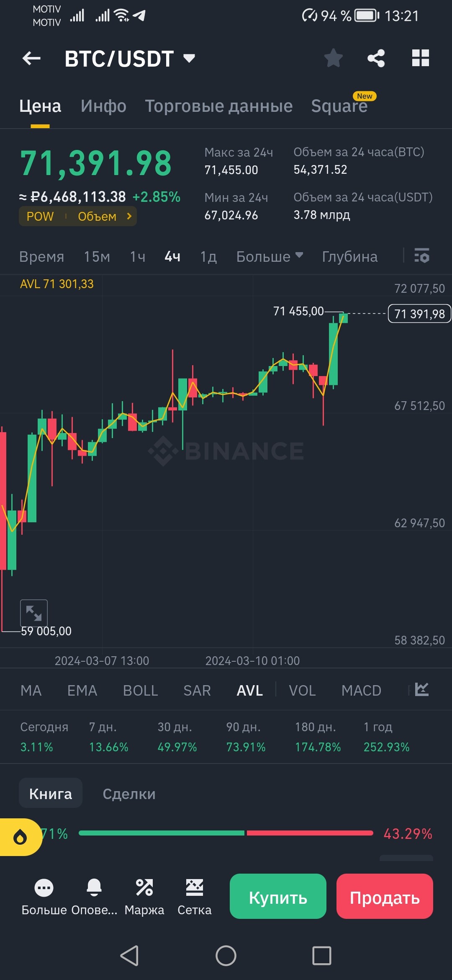Open the share icon
The height and width of the screenshot is (980, 452).
tap(376, 58)
